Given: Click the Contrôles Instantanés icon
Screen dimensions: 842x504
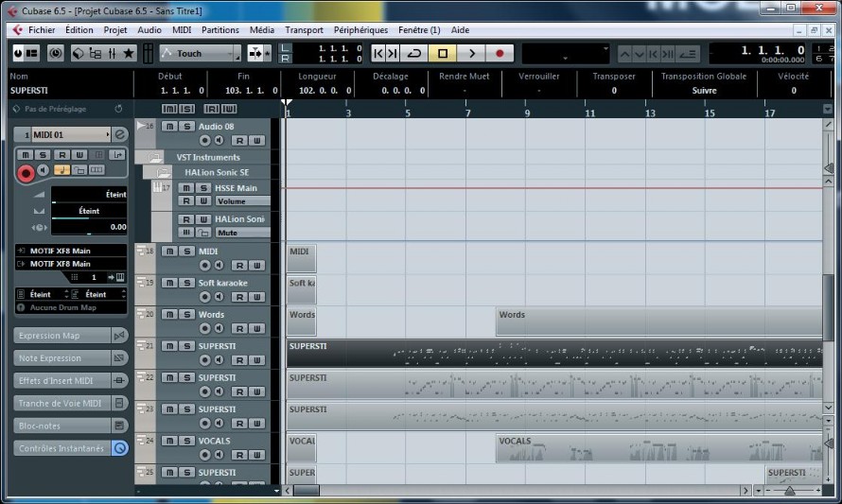Looking at the screenshot, I should click(x=119, y=448).
